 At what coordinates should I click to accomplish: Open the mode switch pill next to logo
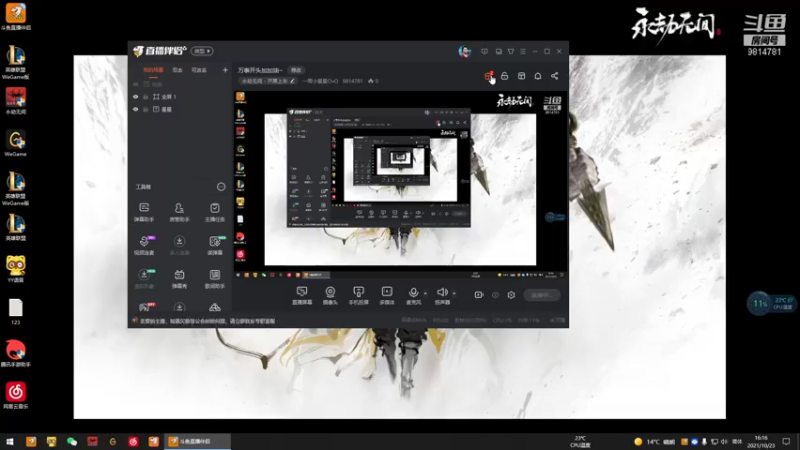203,51
